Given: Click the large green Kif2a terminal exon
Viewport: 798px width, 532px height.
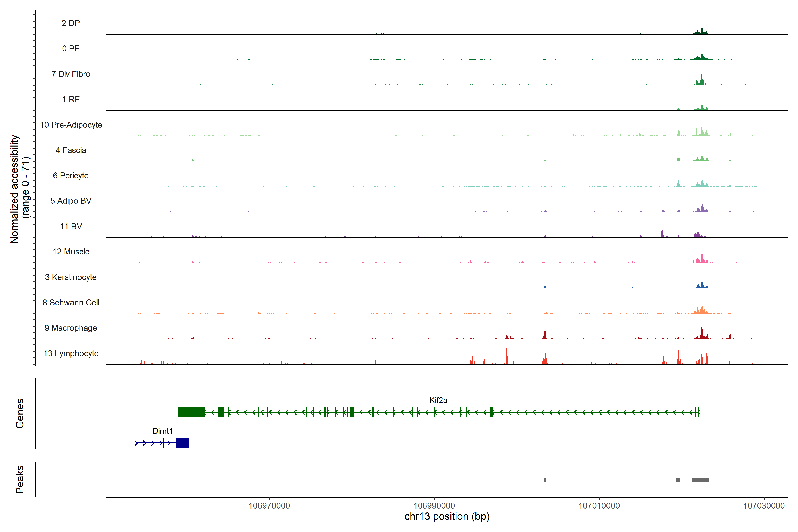Looking at the screenshot, I should coord(192,412).
